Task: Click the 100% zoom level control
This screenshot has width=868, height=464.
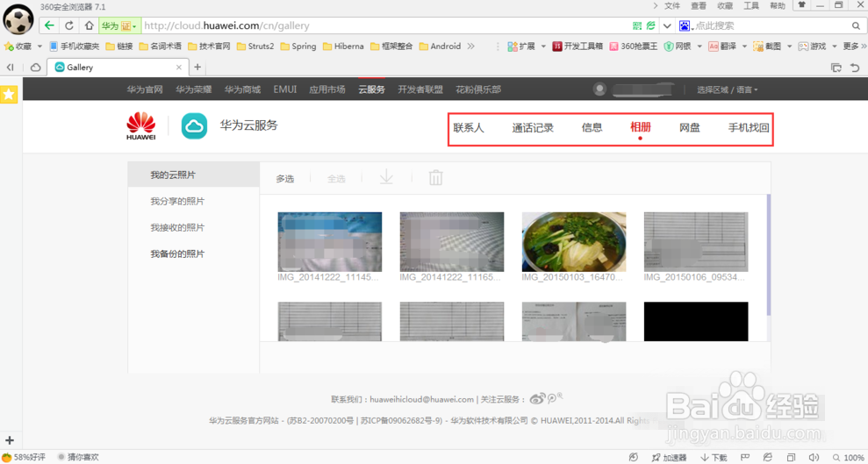Action: [850, 457]
